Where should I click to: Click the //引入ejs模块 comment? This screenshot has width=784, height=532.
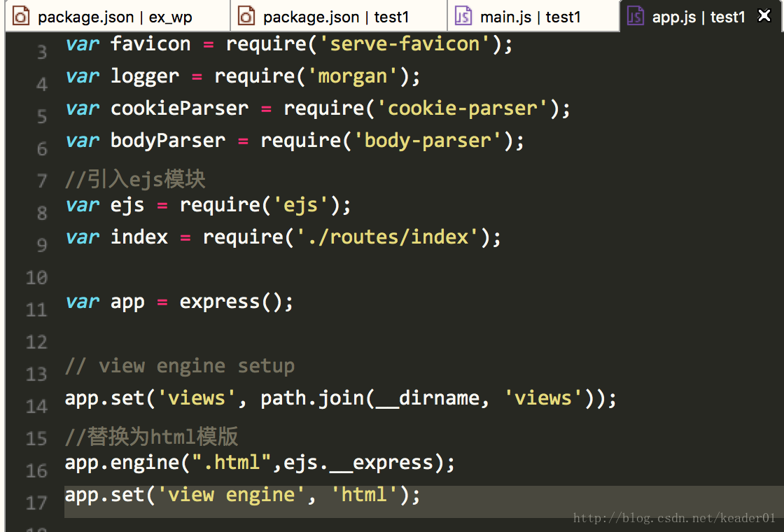(135, 179)
